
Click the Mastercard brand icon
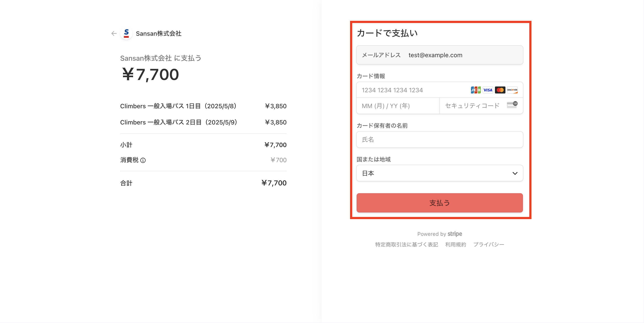coord(500,90)
